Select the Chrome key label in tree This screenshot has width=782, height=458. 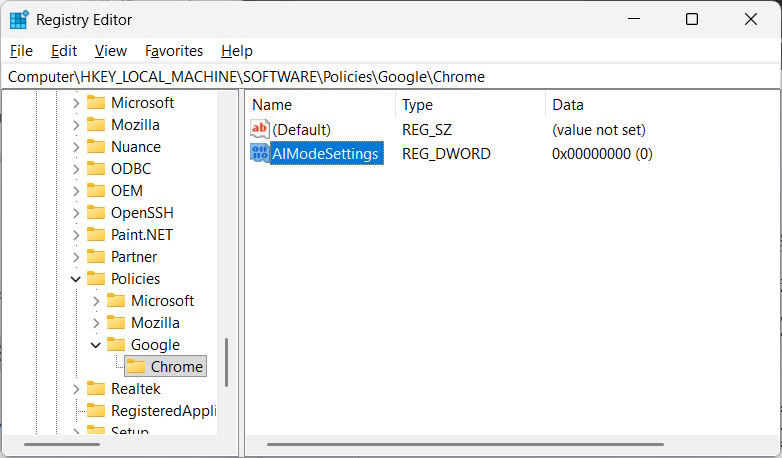point(177,367)
